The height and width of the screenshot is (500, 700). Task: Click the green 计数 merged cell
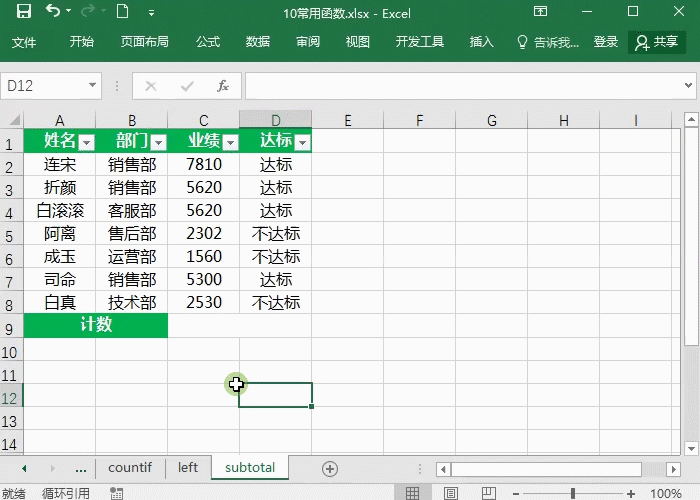[x=96, y=325]
